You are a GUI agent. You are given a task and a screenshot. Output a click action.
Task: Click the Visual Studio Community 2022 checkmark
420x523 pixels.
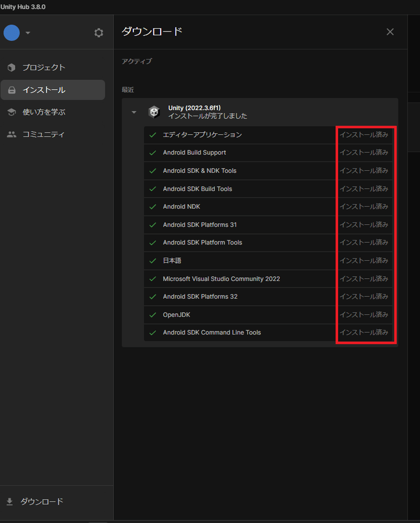pyautogui.click(x=153, y=279)
